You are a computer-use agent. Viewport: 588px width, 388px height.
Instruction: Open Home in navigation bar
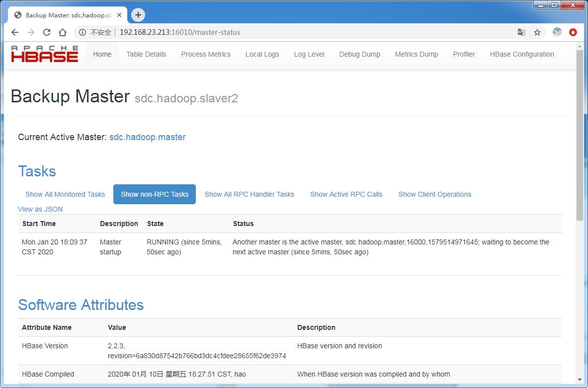pos(102,54)
